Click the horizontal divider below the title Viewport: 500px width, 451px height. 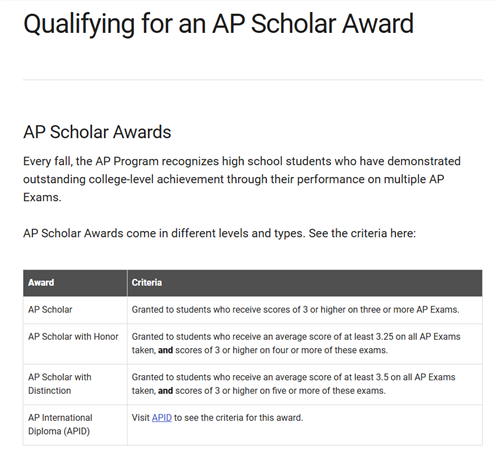point(253,80)
